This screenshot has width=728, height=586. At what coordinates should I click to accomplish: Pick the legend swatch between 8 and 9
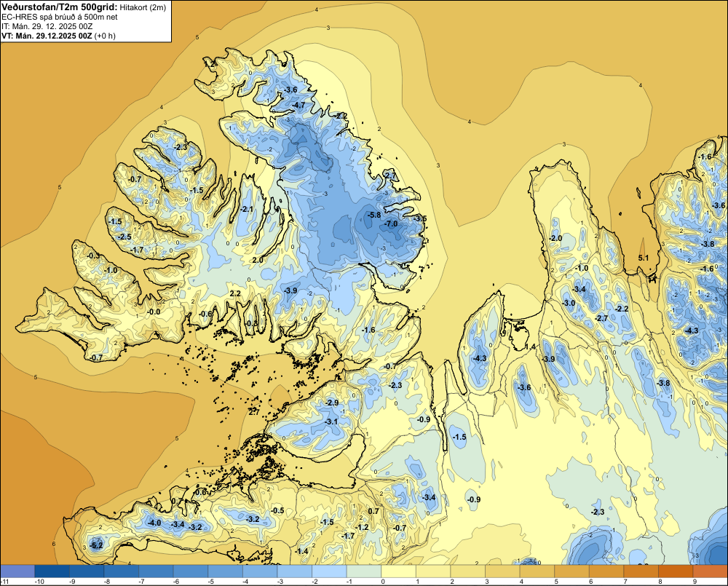pyautogui.click(x=676, y=571)
